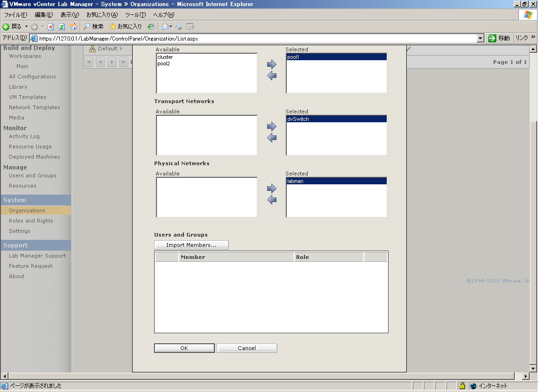Click the Default organization icon
The height and width of the screenshot is (392, 538).
[92, 49]
